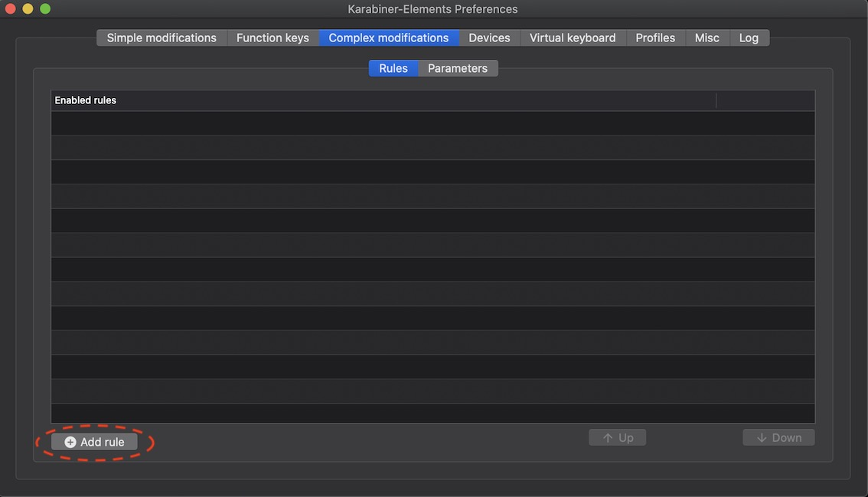The image size is (868, 497).
Task: Go to the Virtual keyboard tab
Action: coord(573,38)
